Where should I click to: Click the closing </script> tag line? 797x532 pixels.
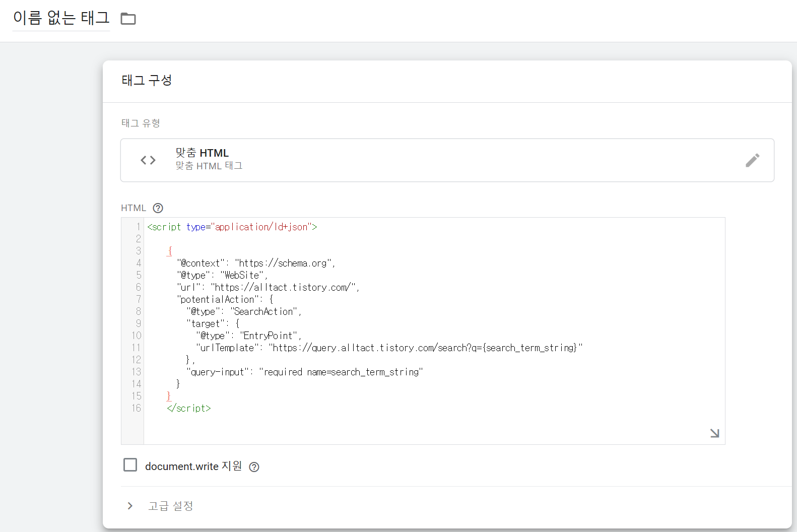189,409
